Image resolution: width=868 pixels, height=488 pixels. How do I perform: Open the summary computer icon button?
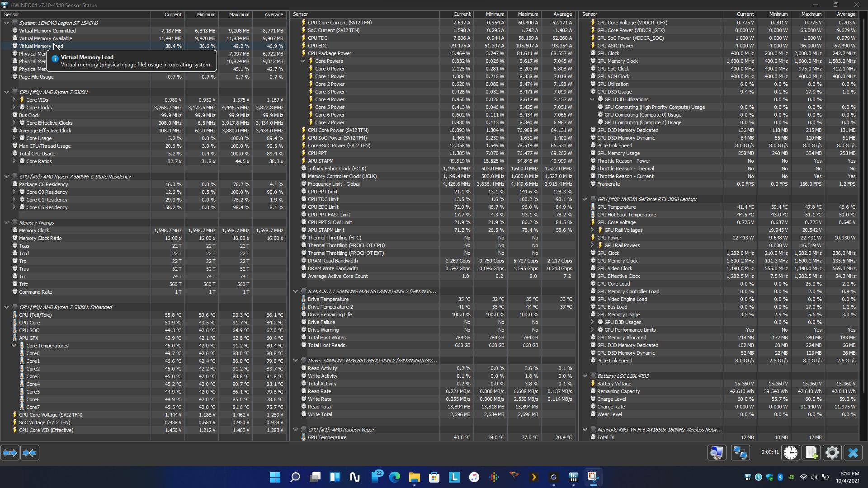tap(717, 453)
